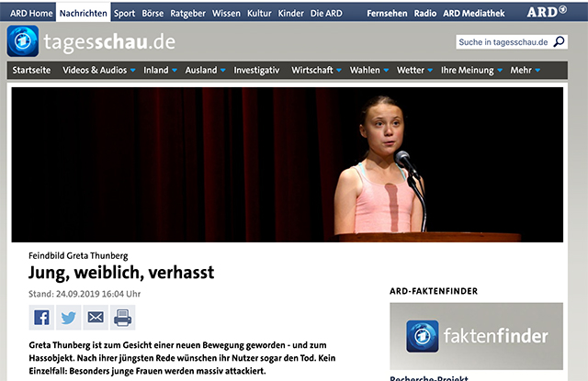This screenshot has height=381, width=588.
Task: Open ARD Mediathek link
Action: click(474, 13)
